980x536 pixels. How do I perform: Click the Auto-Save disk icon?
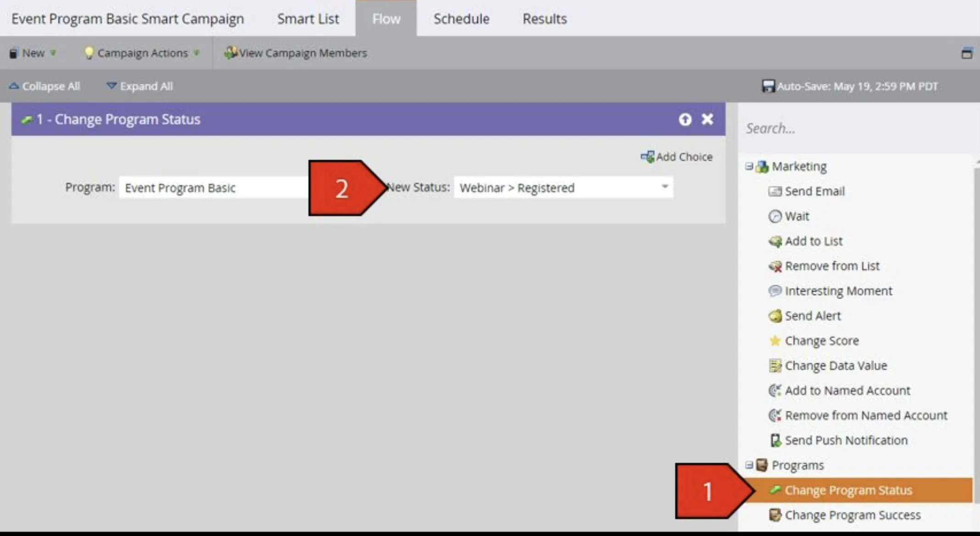[x=767, y=86]
